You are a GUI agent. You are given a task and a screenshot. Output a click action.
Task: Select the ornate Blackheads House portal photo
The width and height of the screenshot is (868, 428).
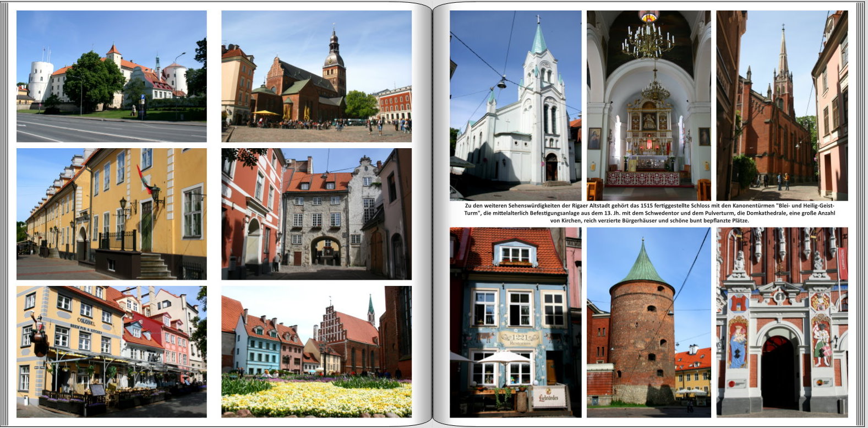[x=782, y=322]
